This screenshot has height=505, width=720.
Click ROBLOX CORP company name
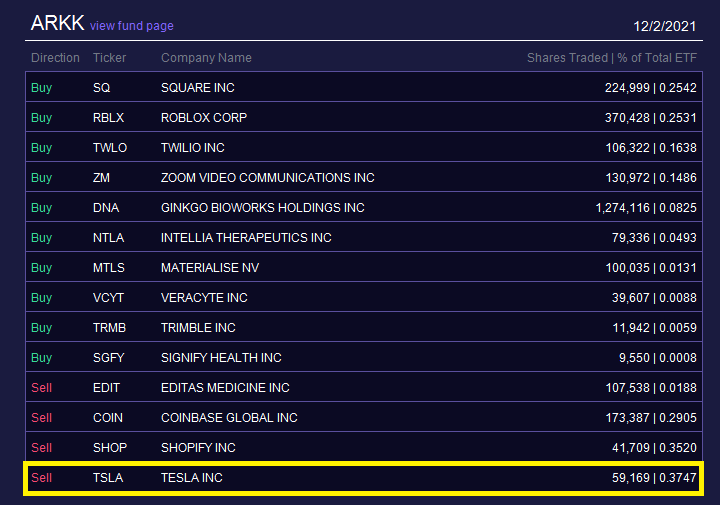click(x=204, y=118)
